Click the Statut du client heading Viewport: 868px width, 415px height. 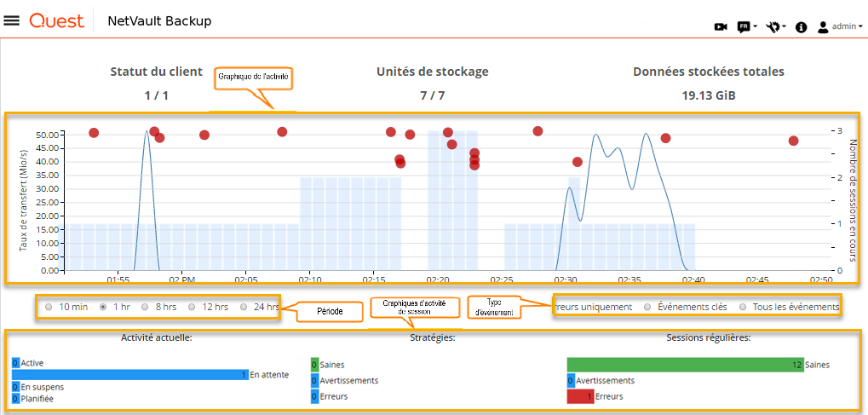(157, 72)
